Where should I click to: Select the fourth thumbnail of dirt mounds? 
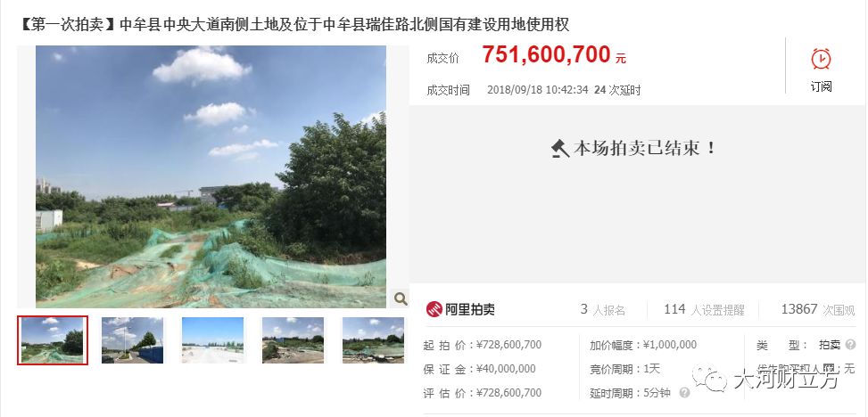point(293,340)
